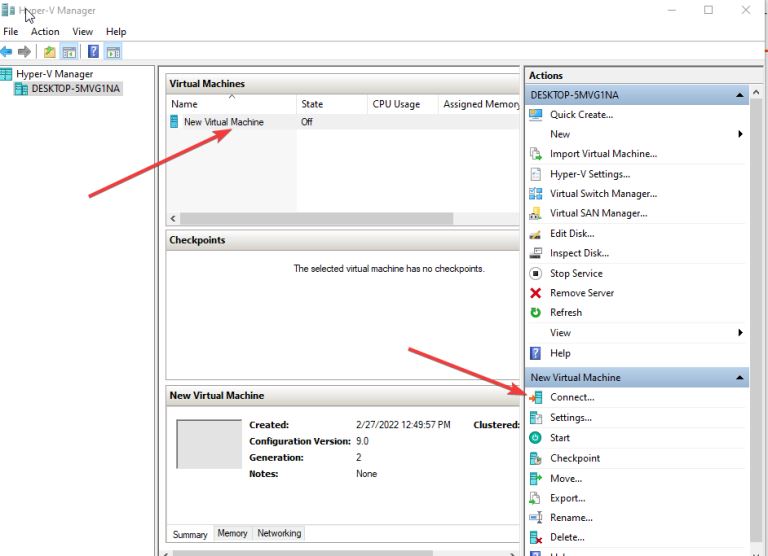This screenshot has width=768, height=556.
Task: Switch to the Summary tab
Action: pyautogui.click(x=190, y=534)
